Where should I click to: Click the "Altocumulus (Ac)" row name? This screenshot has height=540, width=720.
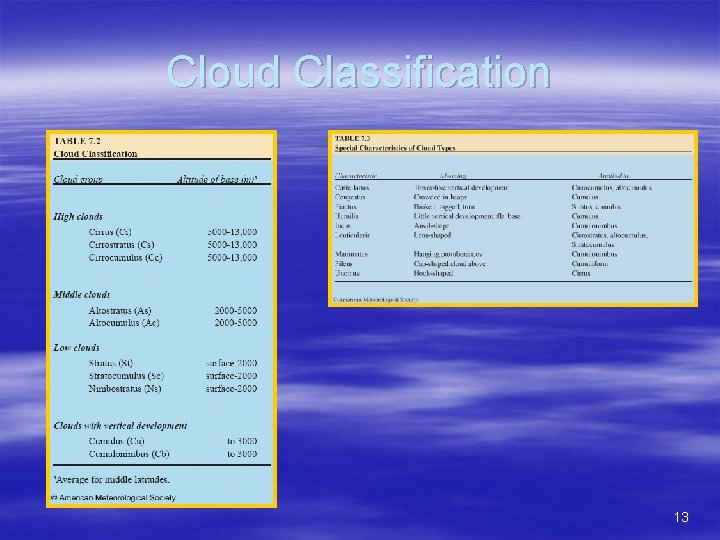point(124,323)
